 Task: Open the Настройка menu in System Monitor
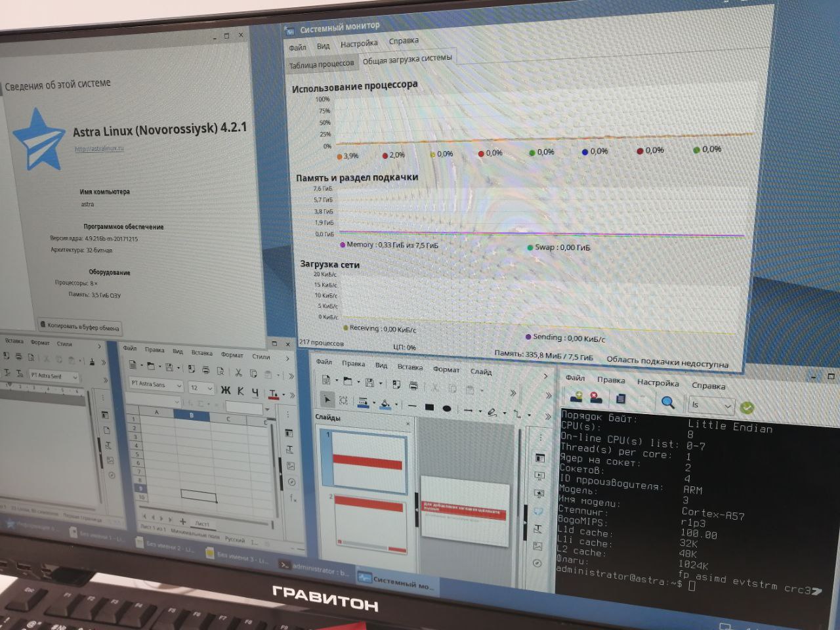[x=359, y=44]
